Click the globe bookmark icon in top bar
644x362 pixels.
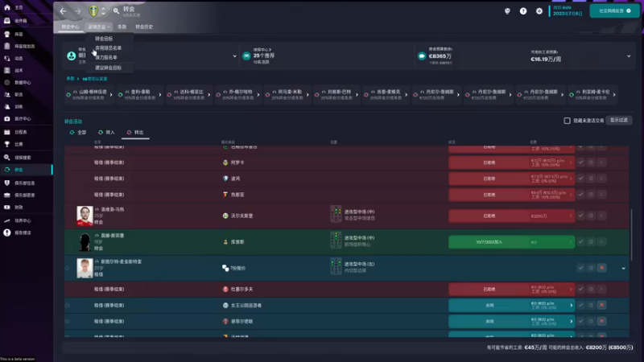[x=507, y=11]
